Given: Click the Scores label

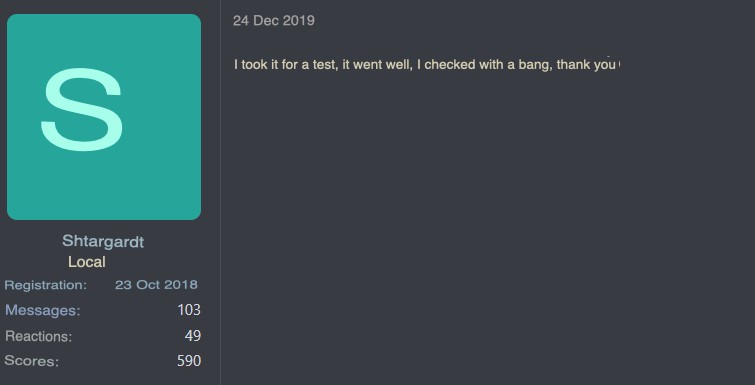Looking at the screenshot, I should [32, 361].
